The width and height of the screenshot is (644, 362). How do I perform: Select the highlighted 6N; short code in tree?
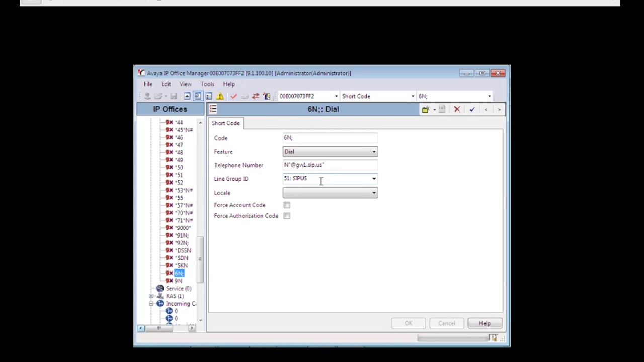(x=179, y=273)
